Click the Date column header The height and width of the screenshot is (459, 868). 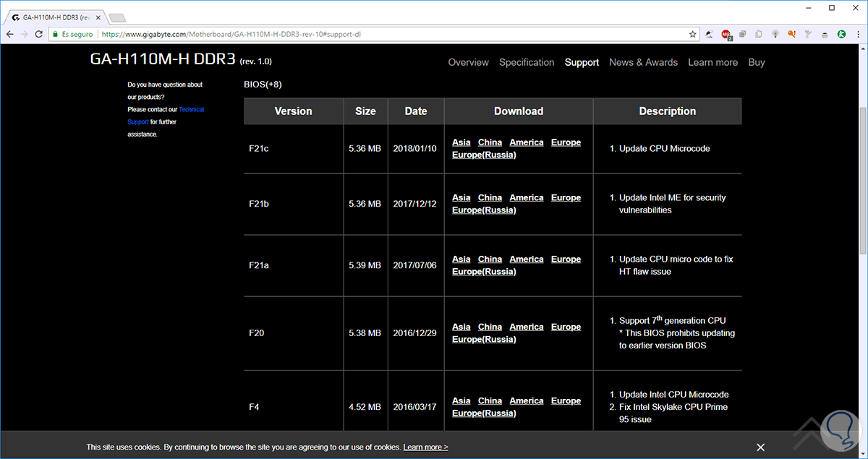pyautogui.click(x=416, y=111)
